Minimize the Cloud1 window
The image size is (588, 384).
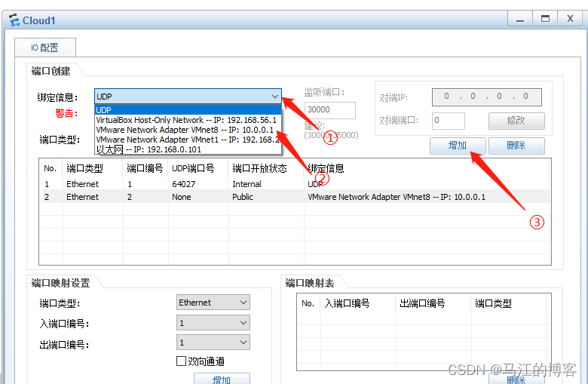(520, 19)
